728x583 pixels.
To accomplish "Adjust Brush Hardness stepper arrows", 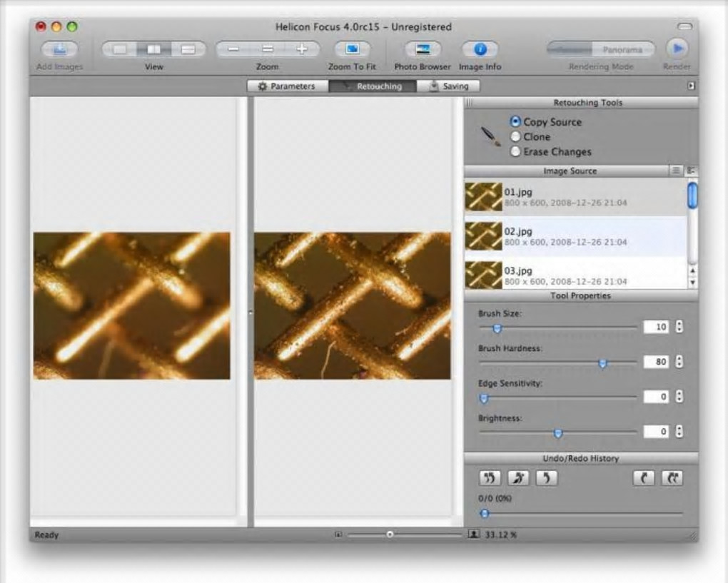I will pyautogui.click(x=679, y=362).
